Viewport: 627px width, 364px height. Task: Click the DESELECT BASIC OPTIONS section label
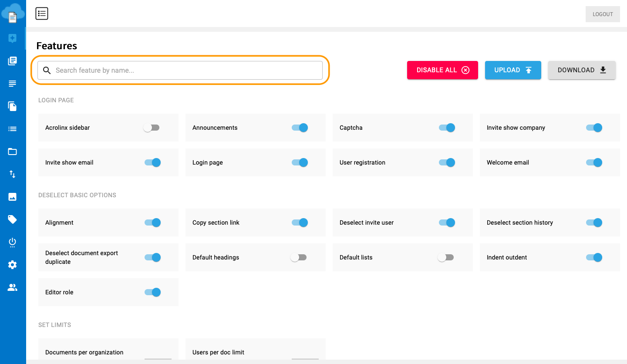click(x=77, y=195)
